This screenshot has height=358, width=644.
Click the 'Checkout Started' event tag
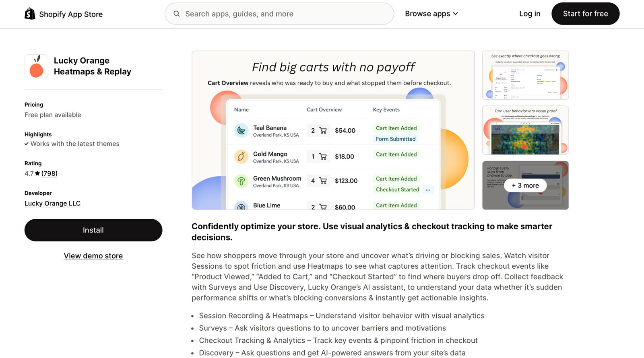tap(396, 189)
